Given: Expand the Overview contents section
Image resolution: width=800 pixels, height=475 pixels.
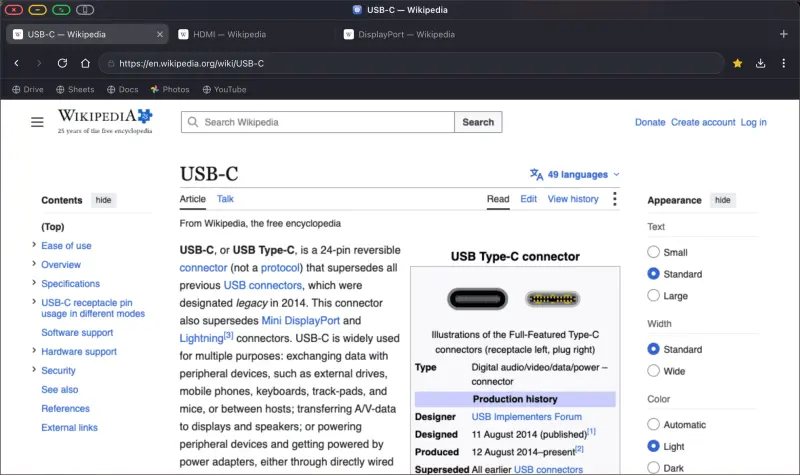Looking at the screenshot, I should [x=34, y=264].
